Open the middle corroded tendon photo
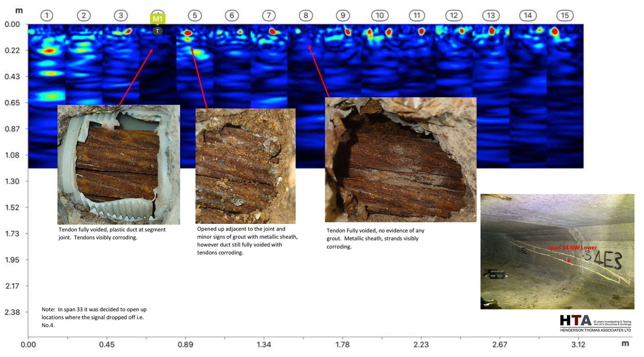This screenshot has height=357, width=644. tap(246, 166)
